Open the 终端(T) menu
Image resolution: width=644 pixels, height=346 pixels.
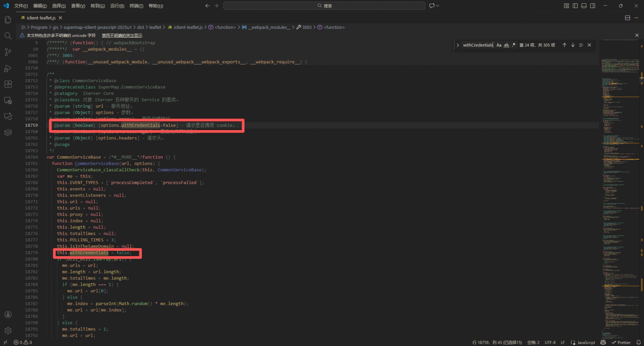coord(136,6)
